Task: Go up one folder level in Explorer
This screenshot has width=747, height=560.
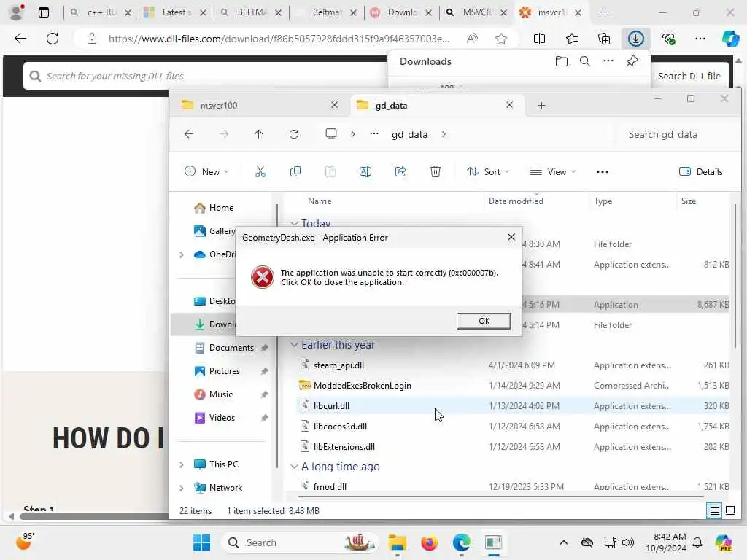Action: 259,134
